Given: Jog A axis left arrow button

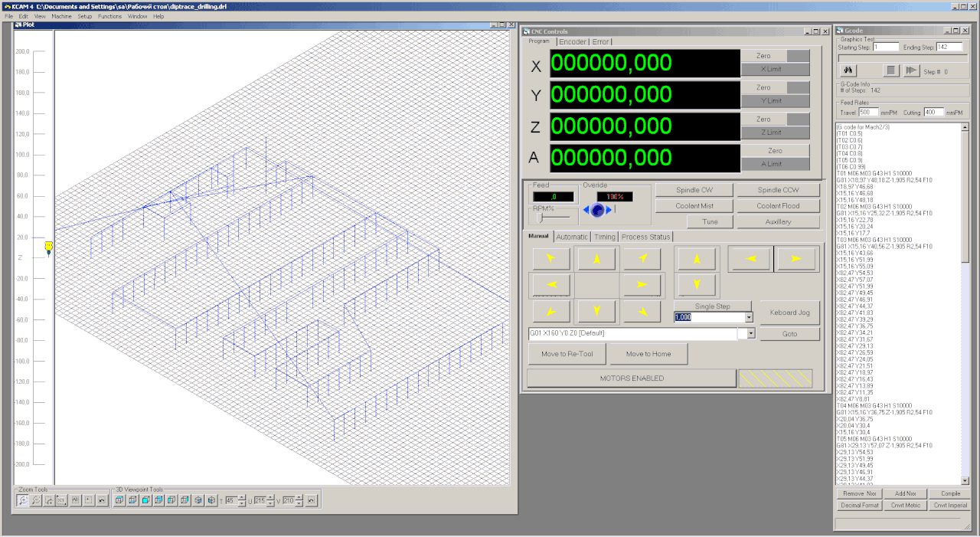Looking at the screenshot, I should (x=750, y=259).
